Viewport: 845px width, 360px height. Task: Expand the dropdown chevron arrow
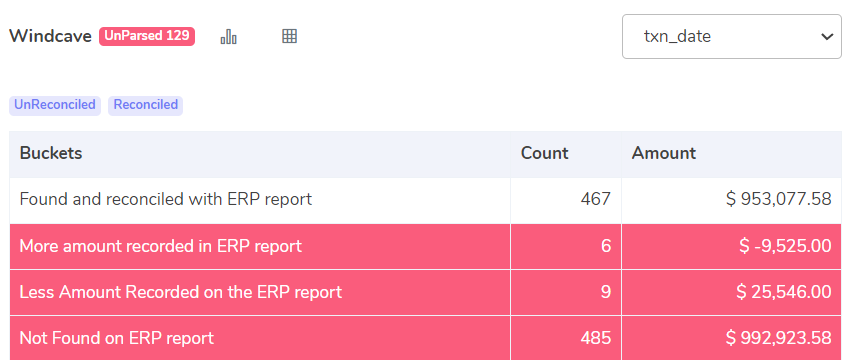827,37
